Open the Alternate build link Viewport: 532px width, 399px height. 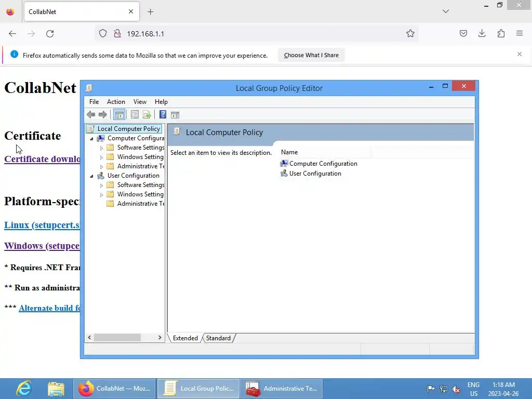(x=49, y=308)
